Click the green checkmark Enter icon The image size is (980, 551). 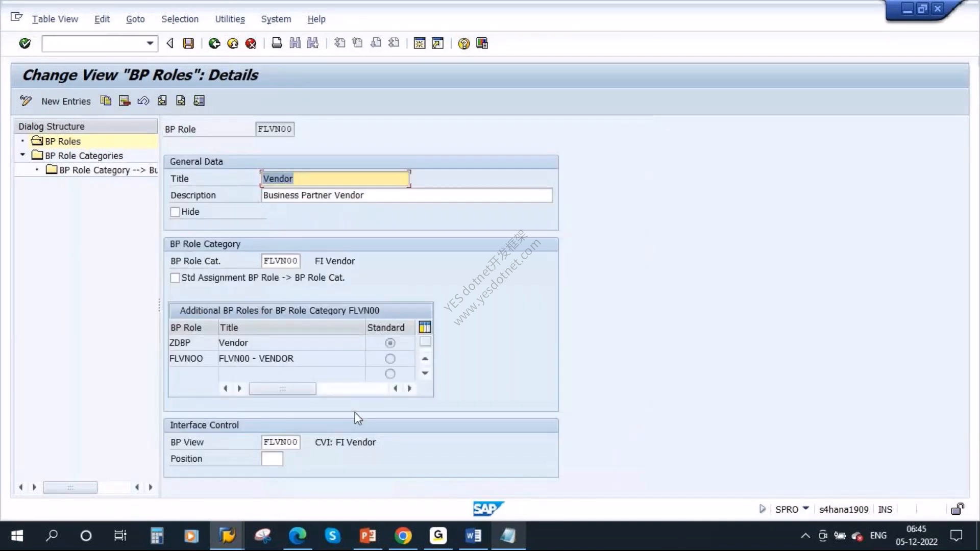pos(24,43)
